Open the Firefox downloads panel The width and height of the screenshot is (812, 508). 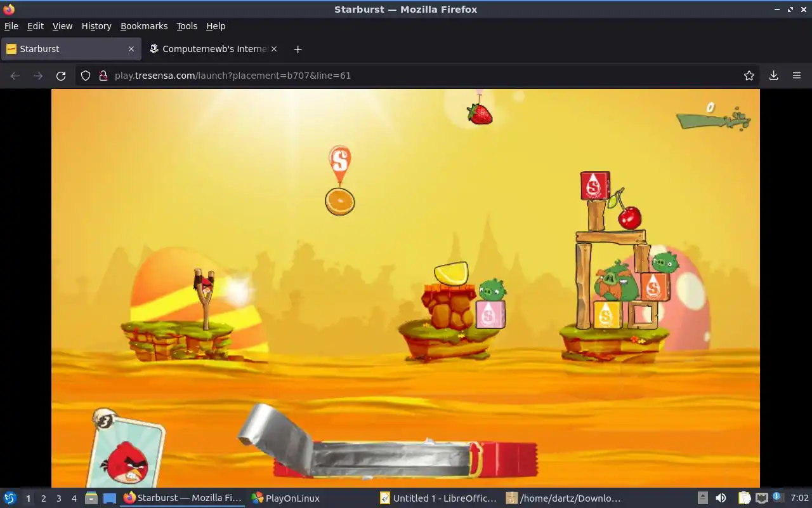pos(773,76)
